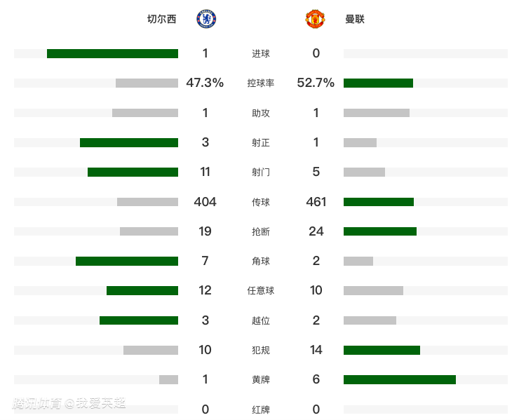The image size is (526, 420).
Task: Click the Manchester United crest icon
Action: coord(314,19)
